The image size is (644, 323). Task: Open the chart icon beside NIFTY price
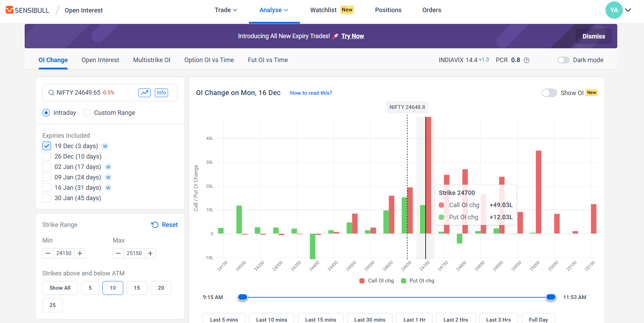(x=144, y=93)
